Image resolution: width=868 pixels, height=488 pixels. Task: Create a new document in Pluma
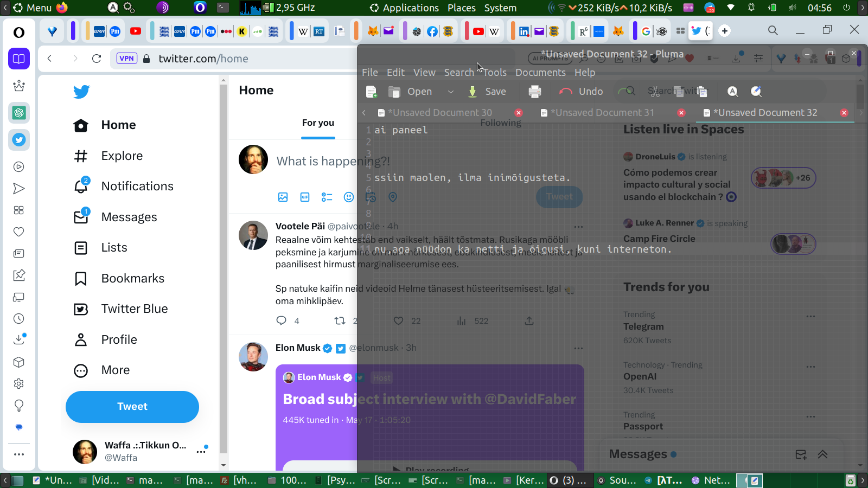372,92
